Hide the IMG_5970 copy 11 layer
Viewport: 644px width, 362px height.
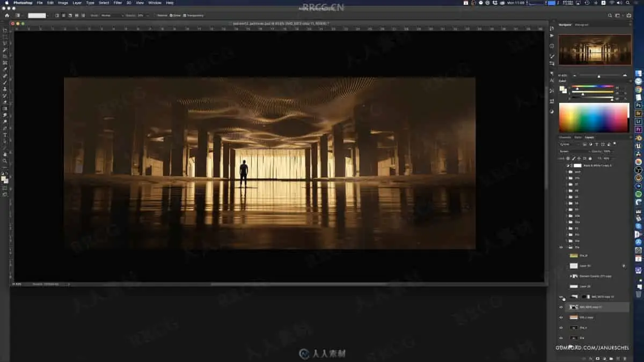point(561,307)
